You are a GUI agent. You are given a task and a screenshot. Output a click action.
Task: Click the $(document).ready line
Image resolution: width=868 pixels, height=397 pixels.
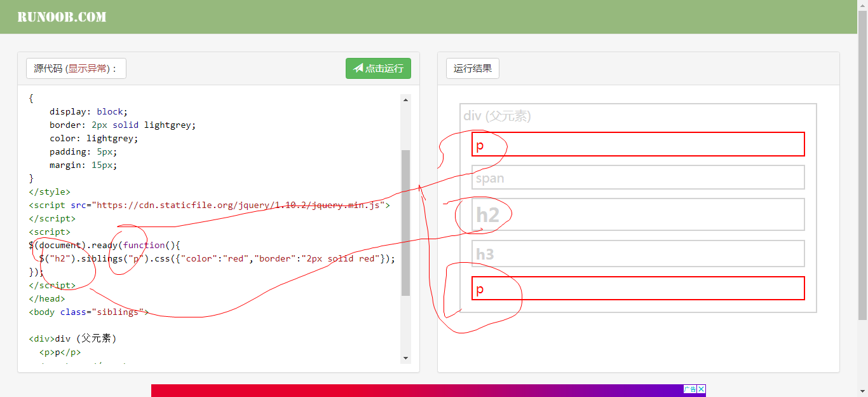point(105,245)
